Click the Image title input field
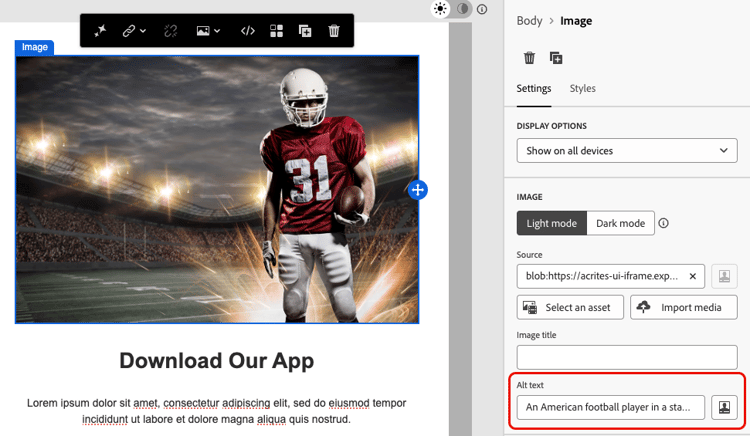The image size is (750, 436). 627,358
